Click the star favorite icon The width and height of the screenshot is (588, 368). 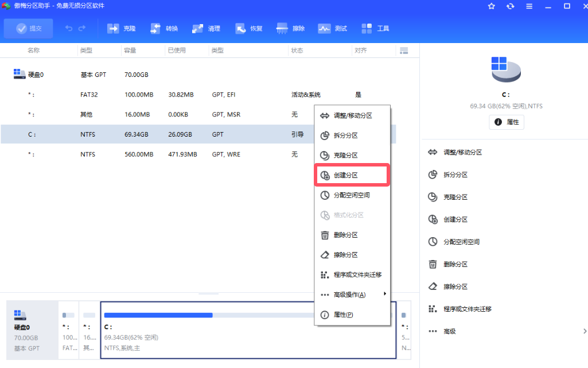click(x=491, y=6)
